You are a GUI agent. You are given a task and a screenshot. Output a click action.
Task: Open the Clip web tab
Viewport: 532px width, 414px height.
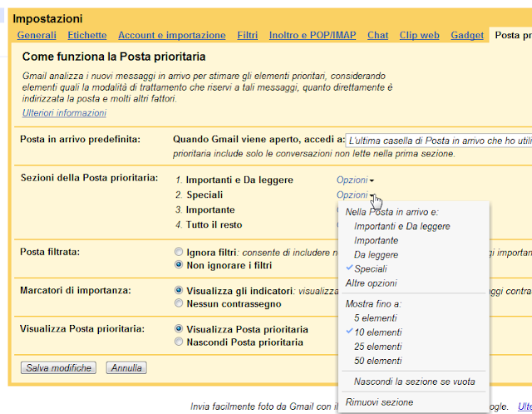pyautogui.click(x=419, y=35)
